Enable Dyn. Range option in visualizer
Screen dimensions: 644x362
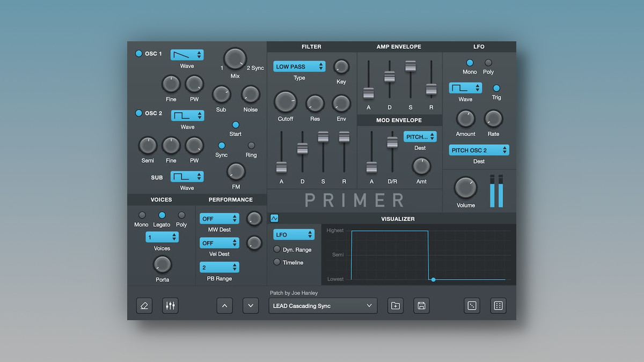tap(277, 249)
